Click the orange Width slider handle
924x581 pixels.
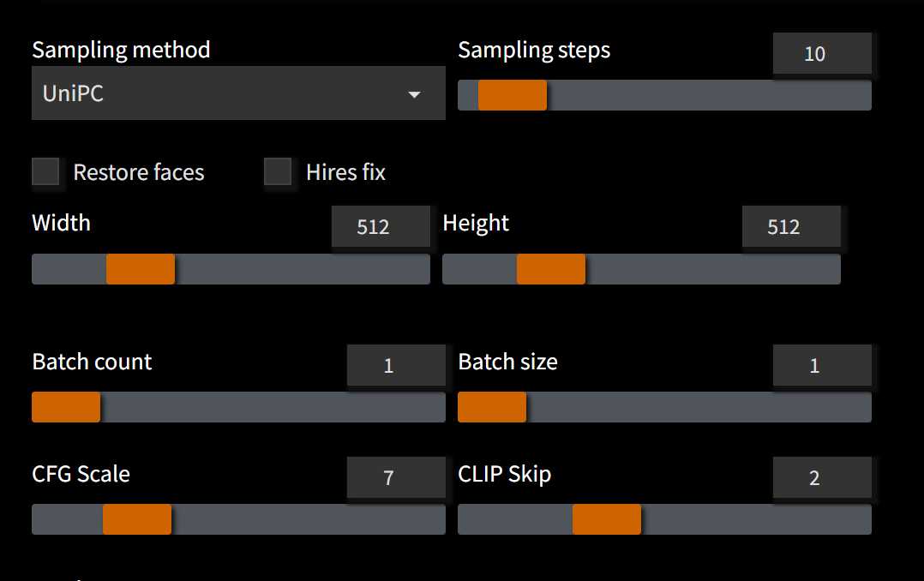(x=141, y=269)
